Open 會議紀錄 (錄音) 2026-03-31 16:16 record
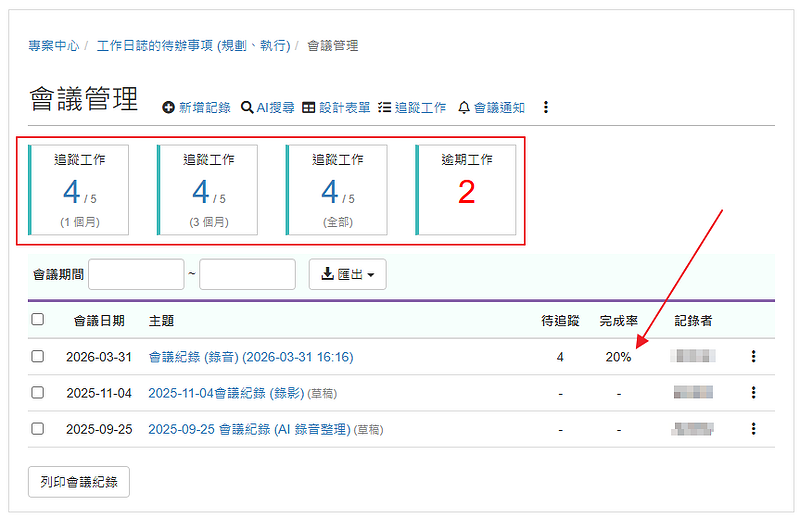Screen dimensions: 800x518 (250, 357)
